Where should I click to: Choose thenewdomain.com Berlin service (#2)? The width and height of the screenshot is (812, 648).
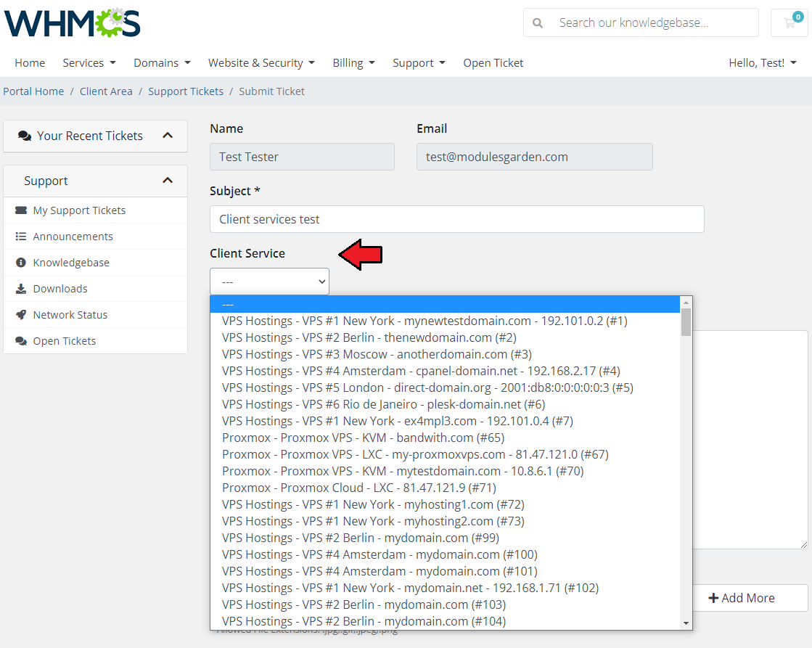(x=445, y=337)
